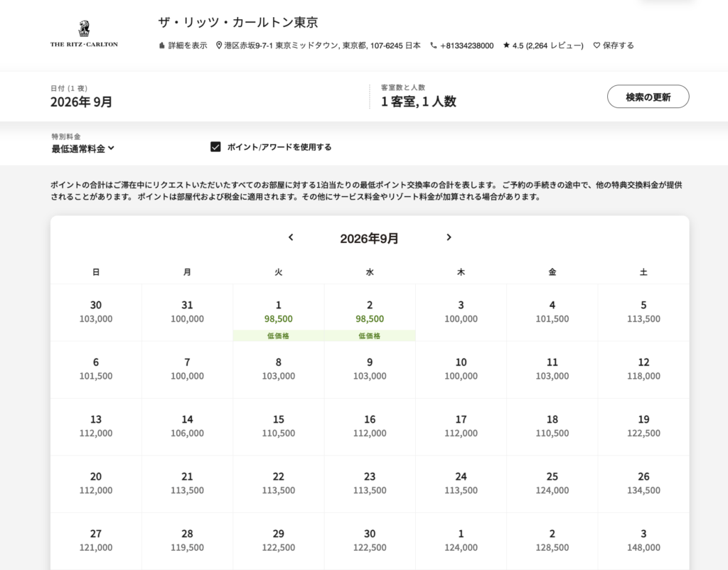Viewport: 728px width, 570px height.
Task: Open the 最低通常料金 special rate dropdown
Action: (x=82, y=149)
